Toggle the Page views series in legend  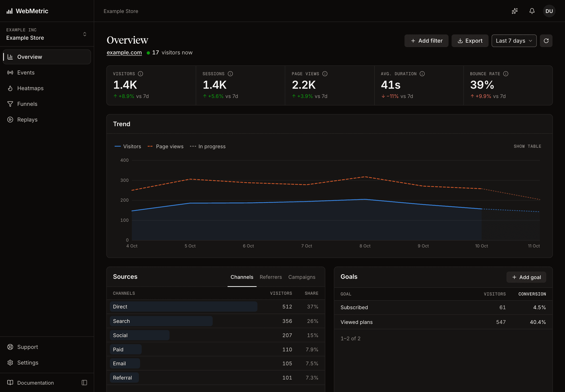click(166, 146)
